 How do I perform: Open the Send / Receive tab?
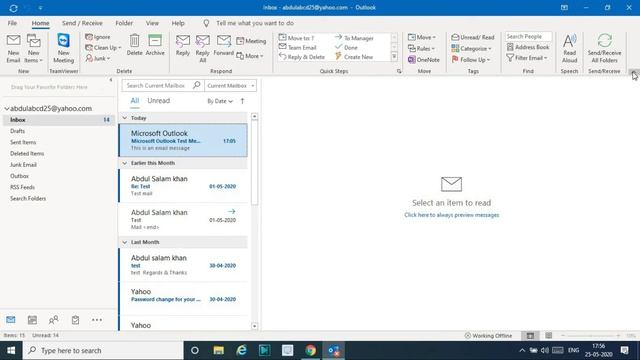click(82, 23)
